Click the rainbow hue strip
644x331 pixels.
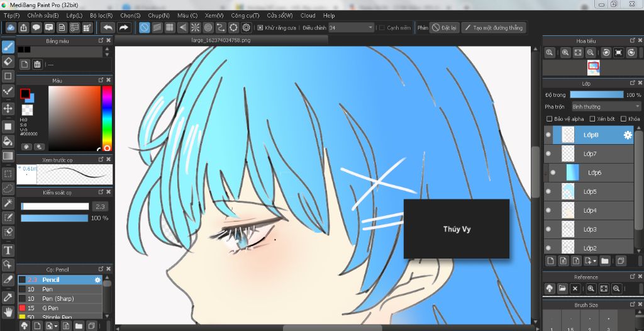[x=107, y=118]
